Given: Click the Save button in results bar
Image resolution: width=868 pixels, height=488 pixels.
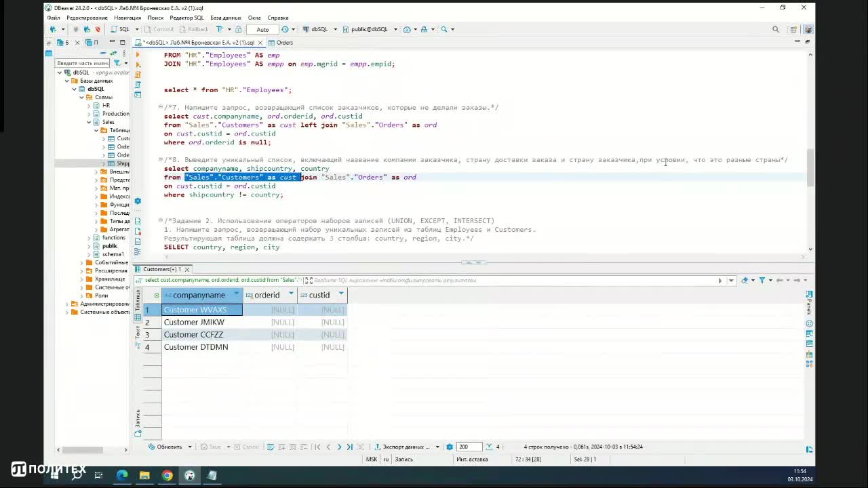Looking at the screenshot, I should point(211,447).
